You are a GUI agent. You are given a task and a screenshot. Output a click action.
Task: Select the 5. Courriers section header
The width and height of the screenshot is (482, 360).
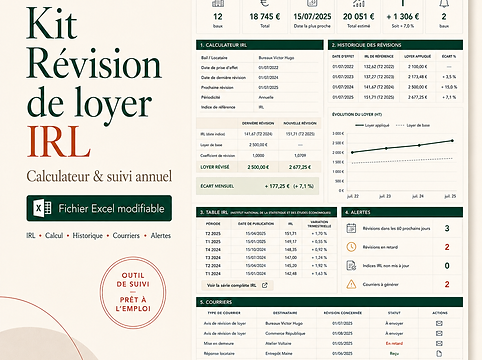coord(329,302)
